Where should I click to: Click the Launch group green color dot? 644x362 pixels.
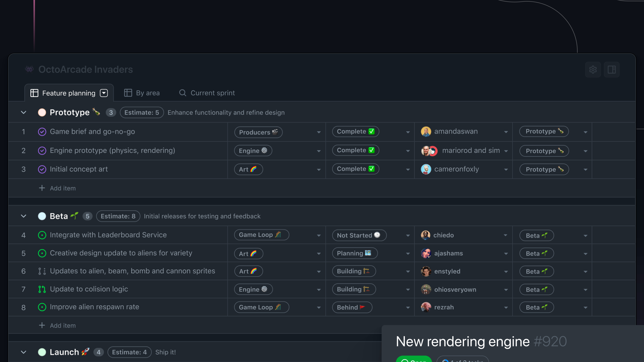pyautogui.click(x=42, y=352)
